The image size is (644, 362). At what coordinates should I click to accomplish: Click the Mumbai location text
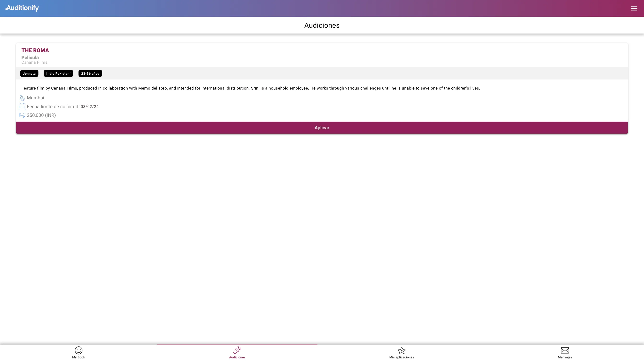pos(35,98)
